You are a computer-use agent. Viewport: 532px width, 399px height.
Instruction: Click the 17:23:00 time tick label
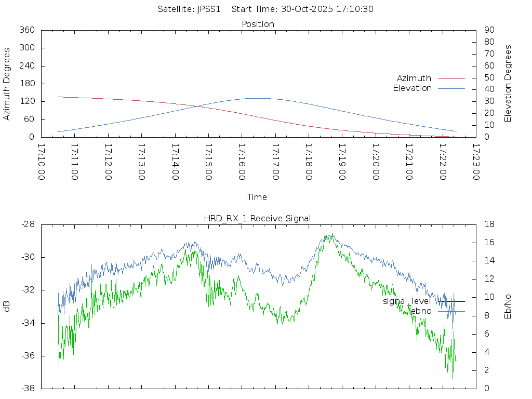pyautogui.click(x=475, y=162)
